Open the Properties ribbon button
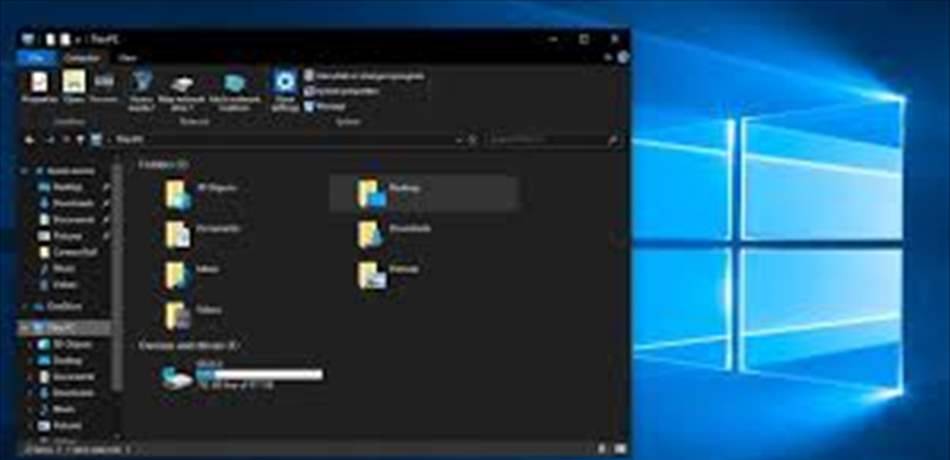 [39, 88]
